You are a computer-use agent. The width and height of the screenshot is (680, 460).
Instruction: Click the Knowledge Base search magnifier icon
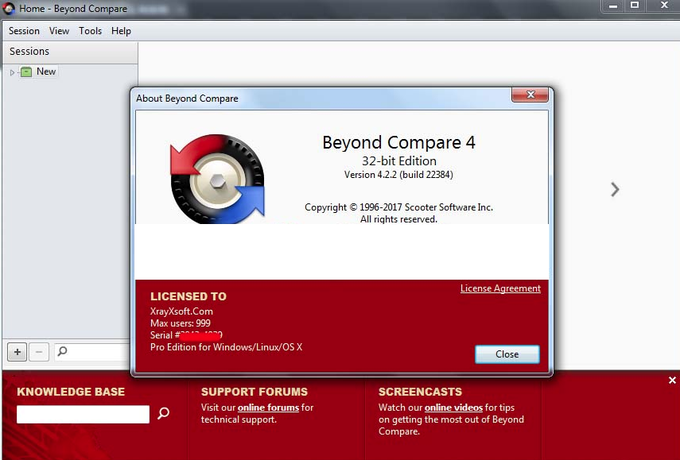pos(163,413)
